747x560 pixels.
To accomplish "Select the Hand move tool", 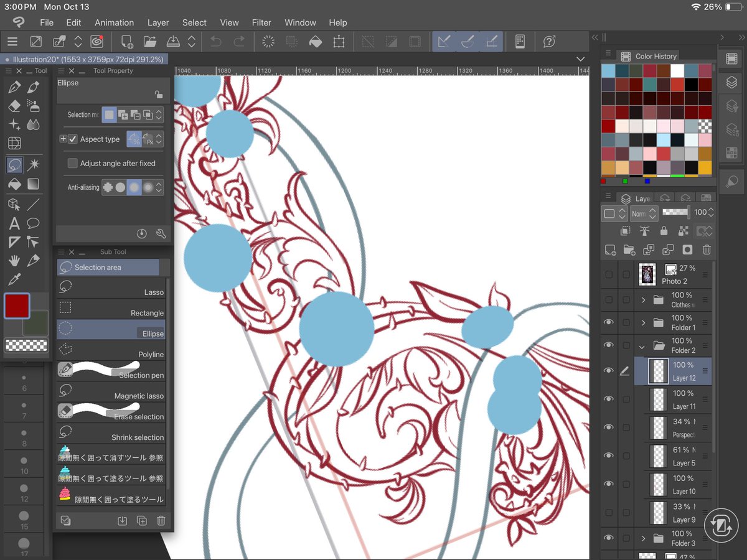I will pos(14,261).
